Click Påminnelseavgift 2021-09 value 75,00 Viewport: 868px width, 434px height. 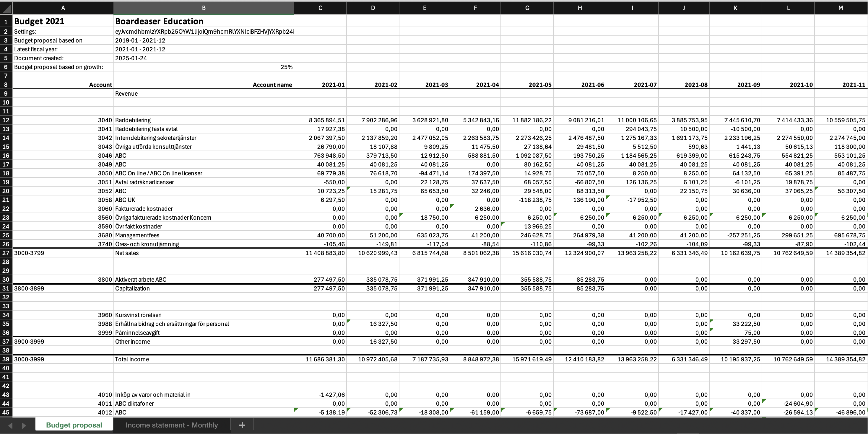pyautogui.click(x=735, y=333)
